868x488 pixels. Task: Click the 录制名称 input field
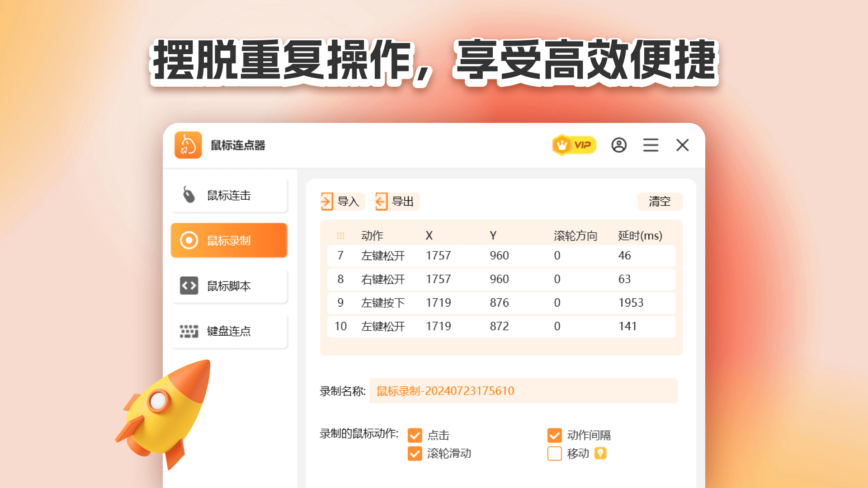(x=524, y=391)
